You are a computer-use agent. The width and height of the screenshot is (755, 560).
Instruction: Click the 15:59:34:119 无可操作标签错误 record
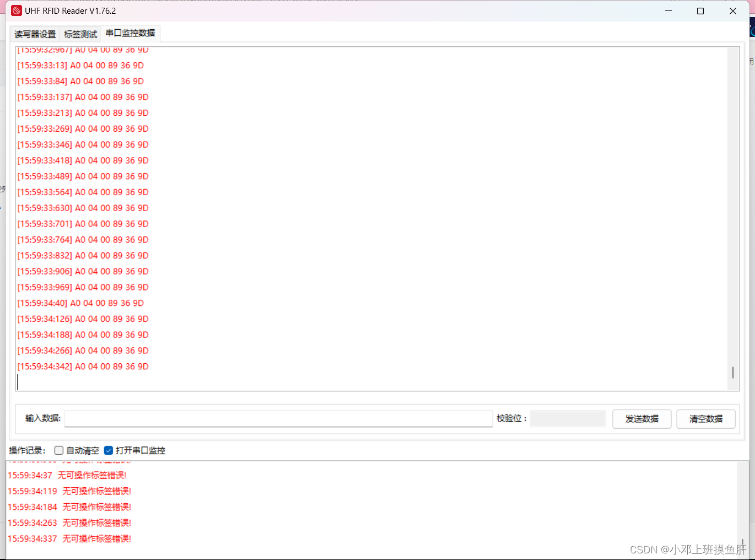(69, 491)
